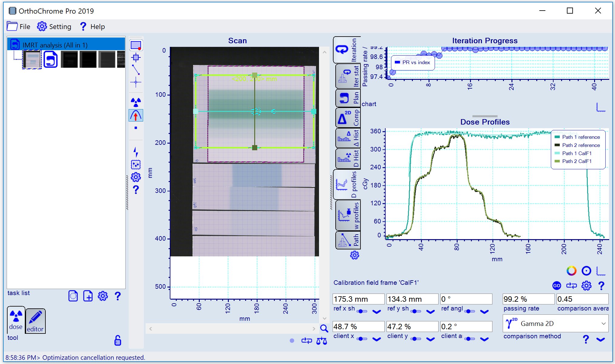Select the line path tool
The image size is (615, 364).
(136, 70)
